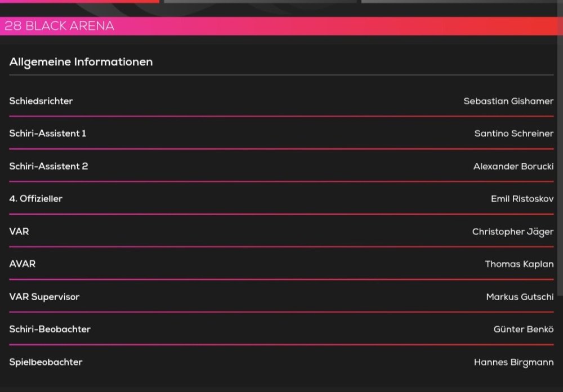Click the Schiri-Beobachter label
The height and width of the screenshot is (392, 563).
click(50, 329)
